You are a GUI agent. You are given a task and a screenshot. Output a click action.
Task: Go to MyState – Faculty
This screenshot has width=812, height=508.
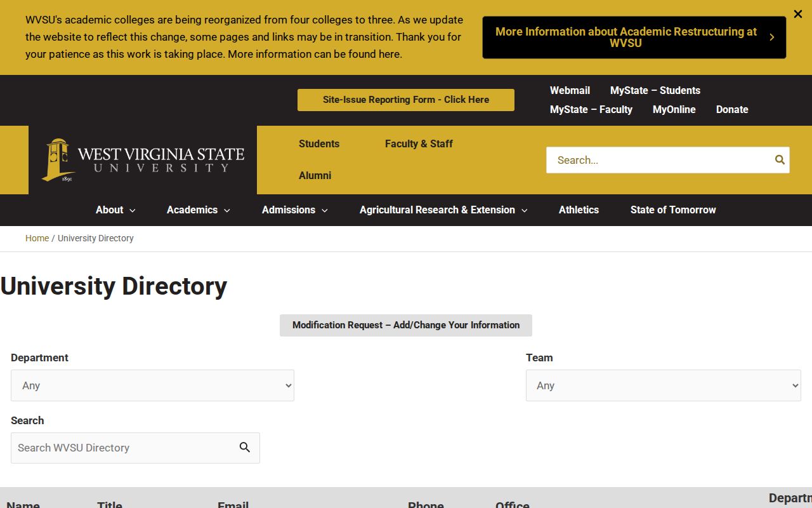pos(591,109)
